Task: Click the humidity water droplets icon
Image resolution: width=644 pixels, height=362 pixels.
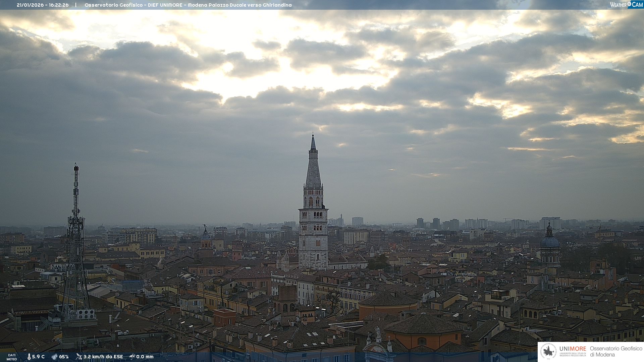Action: click(54, 357)
